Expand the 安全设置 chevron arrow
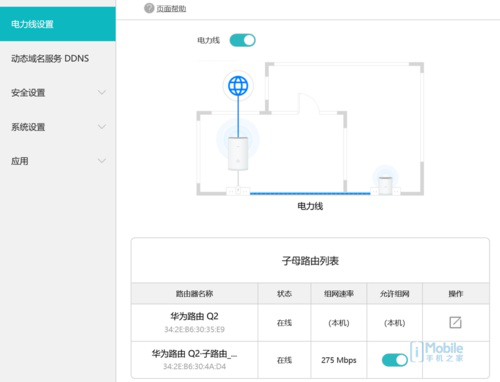Image resolution: width=500 pixels, height=382 pixels. [102, 92]
